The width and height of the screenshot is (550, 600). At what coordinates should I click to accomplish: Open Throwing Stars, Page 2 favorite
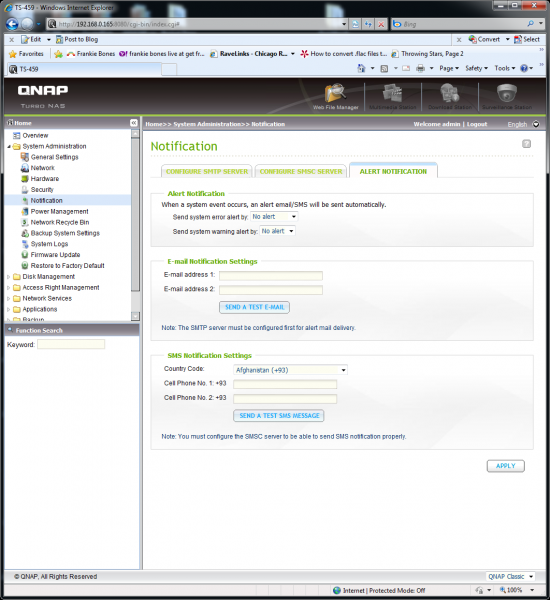click(427, 54)
